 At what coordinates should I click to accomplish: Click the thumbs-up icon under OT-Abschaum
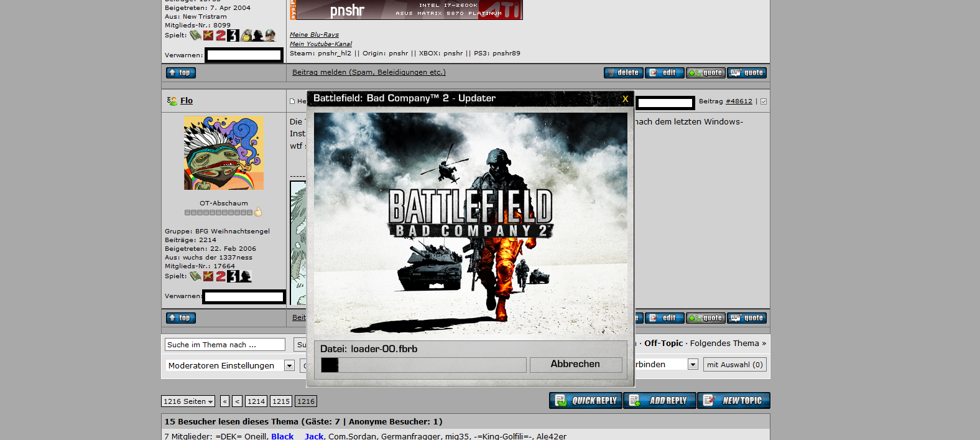tap(258, 212)
